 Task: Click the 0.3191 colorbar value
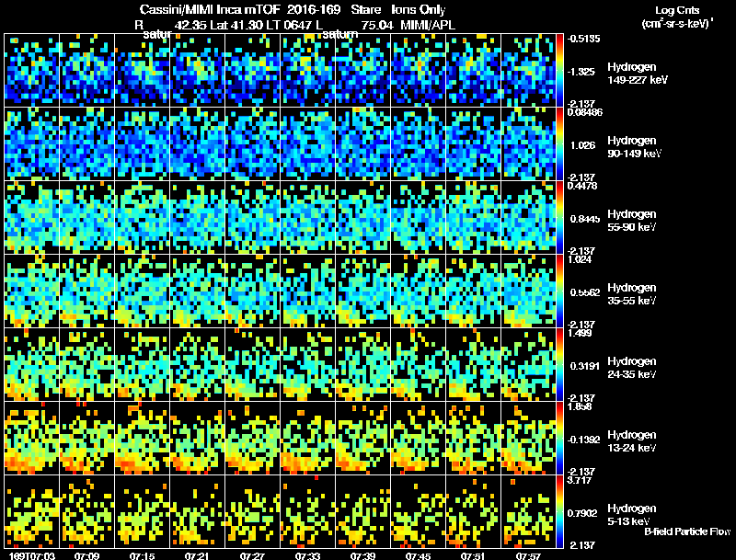(x=585, y=366)
